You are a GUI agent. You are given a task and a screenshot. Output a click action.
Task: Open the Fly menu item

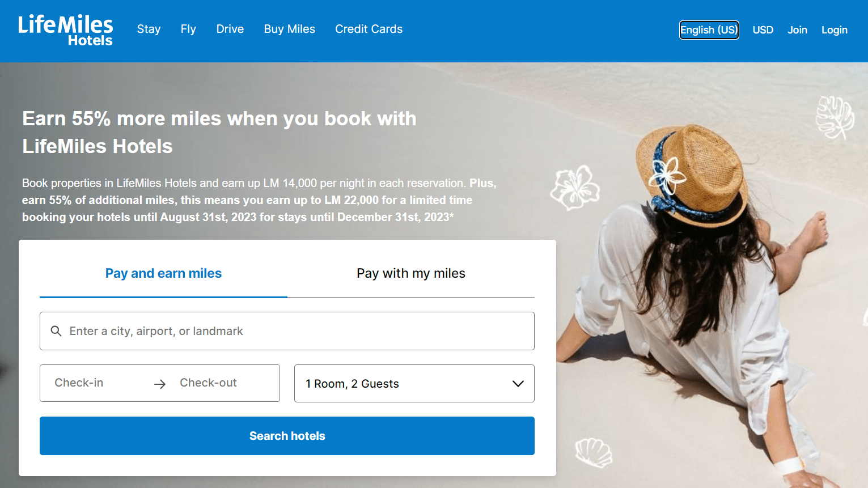[x=188, y=29]
